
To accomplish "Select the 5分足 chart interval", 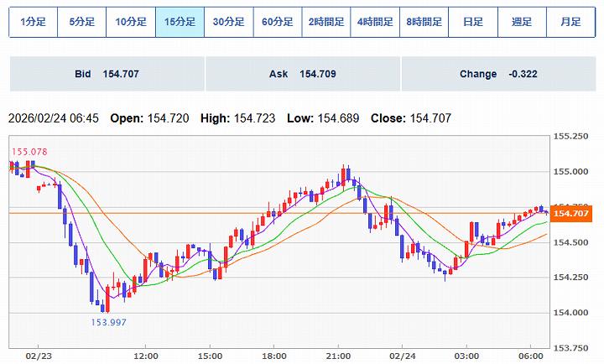I will pyautogui.click(x=81, y=23).
